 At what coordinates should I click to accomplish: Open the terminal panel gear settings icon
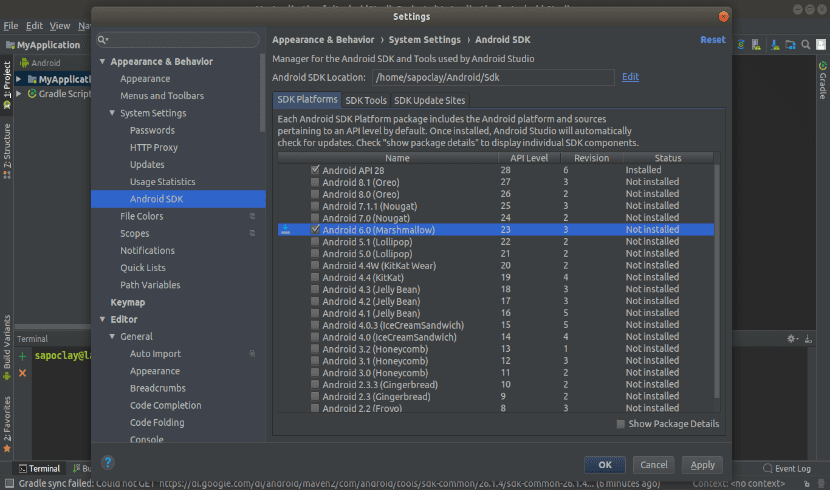791,339
